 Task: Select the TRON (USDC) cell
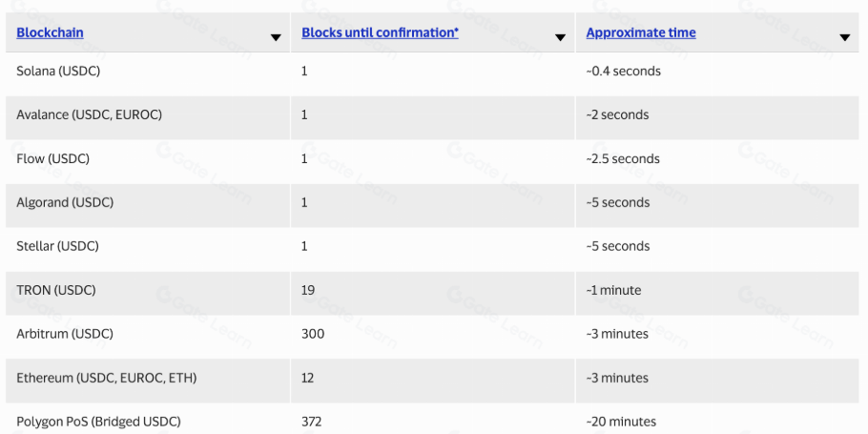(x=55, y=290)
